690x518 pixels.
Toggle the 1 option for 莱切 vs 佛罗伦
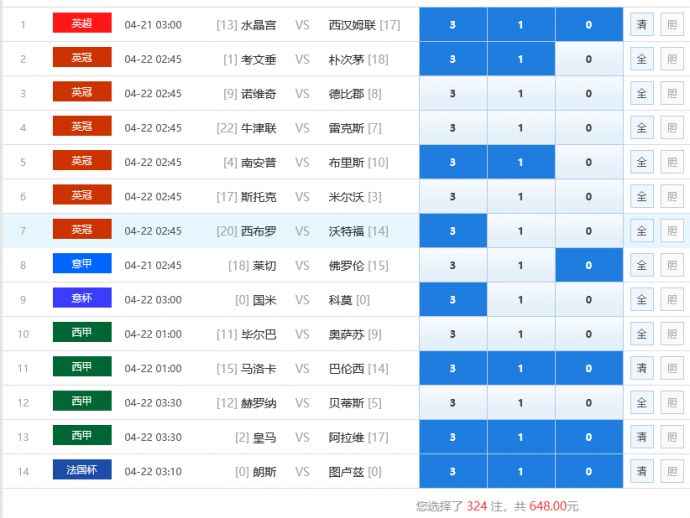point(520,265)
